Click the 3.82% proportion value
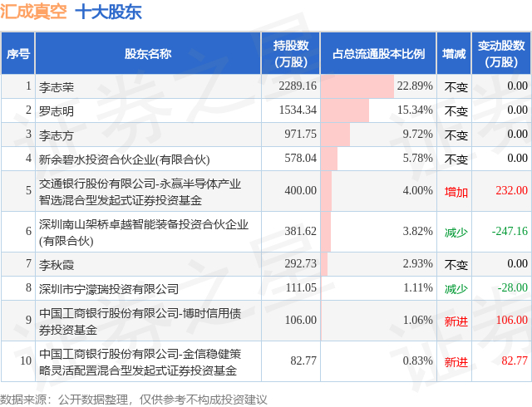Viewport: 532px width, 407px height. [417, 231]
